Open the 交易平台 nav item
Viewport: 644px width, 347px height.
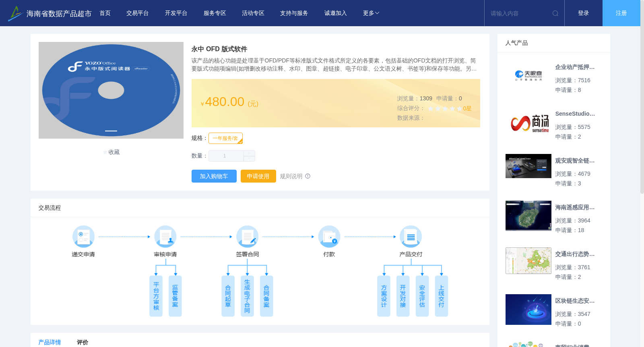(x=138, y=13)
